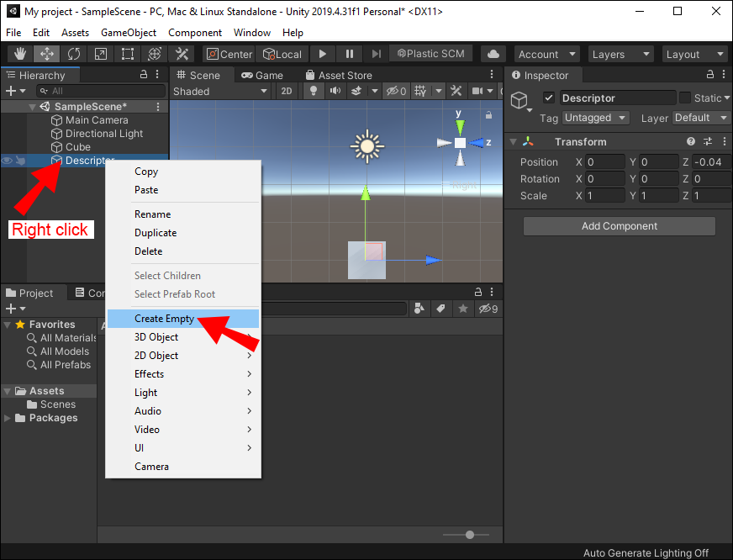Select the Scale tool

pyautogui.click(x=101, y=54)
